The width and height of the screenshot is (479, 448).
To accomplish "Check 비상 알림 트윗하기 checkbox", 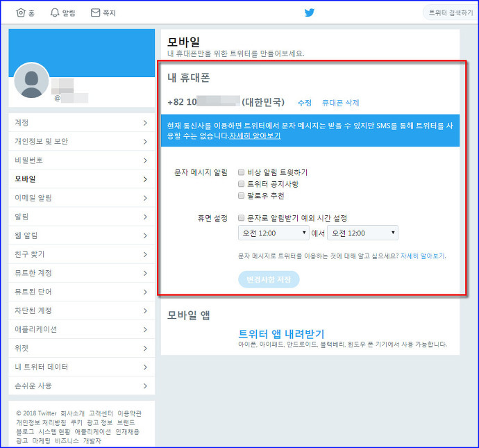I will click(x=241, y=172).
